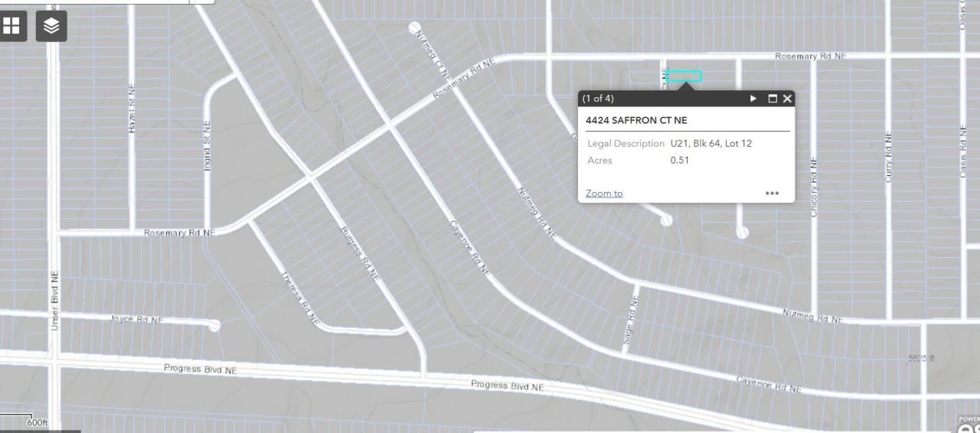Maximize the parcel info popup
The width and height of the screenshot is (980, 433).
tap(773, 99)
